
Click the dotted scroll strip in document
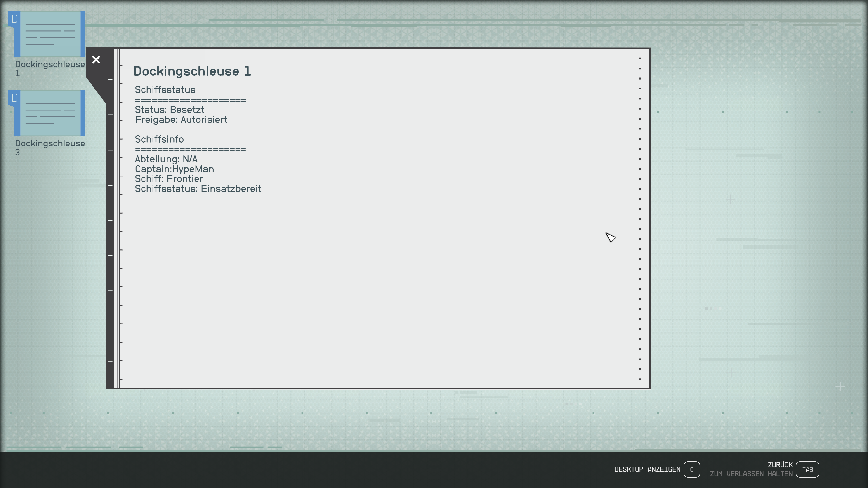[639, 219]
